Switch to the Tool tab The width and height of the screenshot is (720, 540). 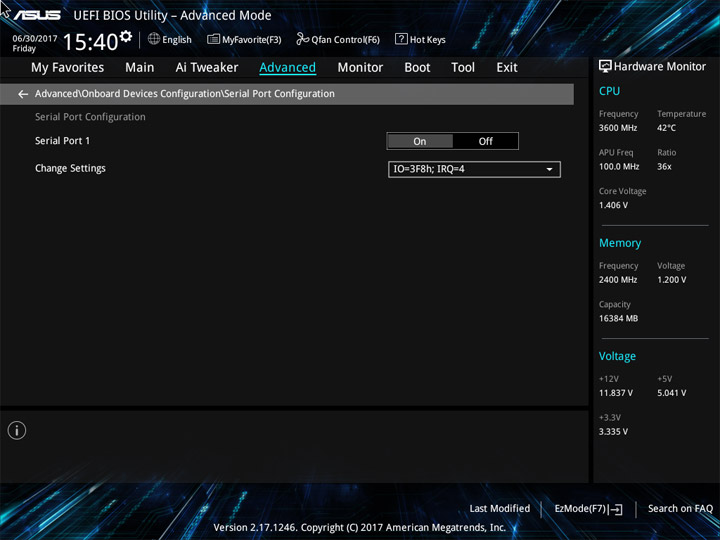pos(463,68)
